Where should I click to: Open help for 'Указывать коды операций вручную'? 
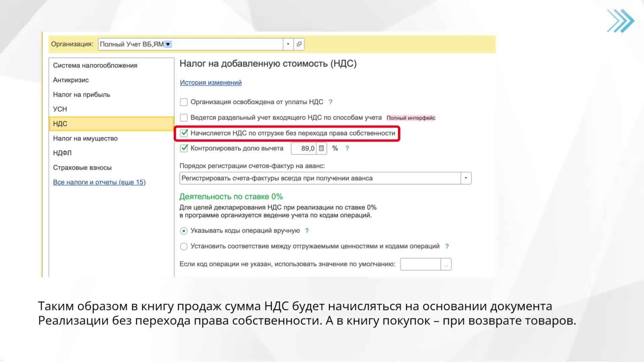(306, 231)
